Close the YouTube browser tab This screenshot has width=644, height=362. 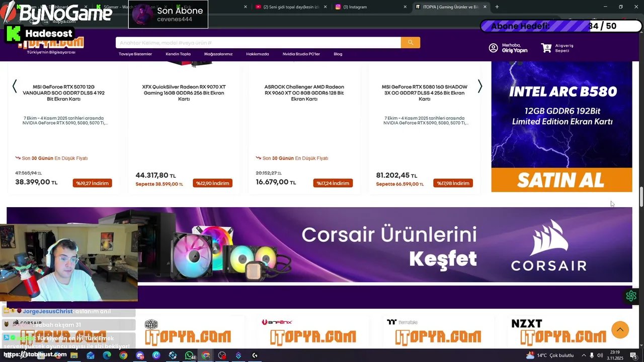coord(325,7)
